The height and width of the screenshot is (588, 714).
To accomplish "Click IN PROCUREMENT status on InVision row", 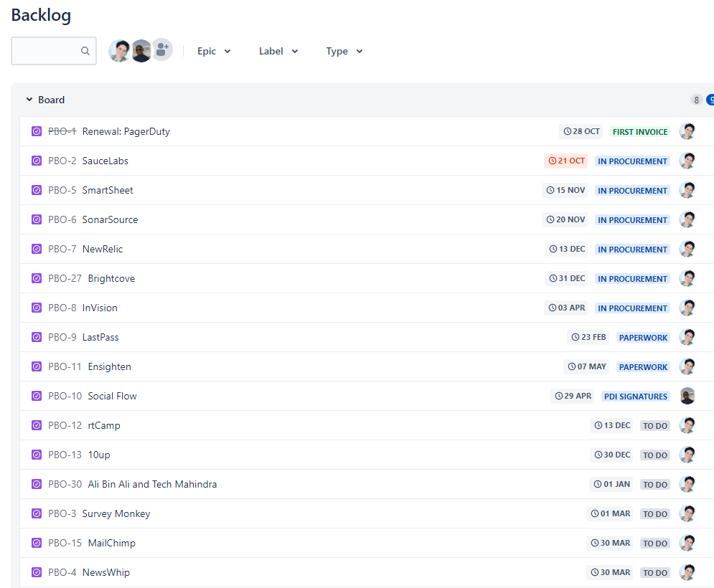I will pos(632,308).
